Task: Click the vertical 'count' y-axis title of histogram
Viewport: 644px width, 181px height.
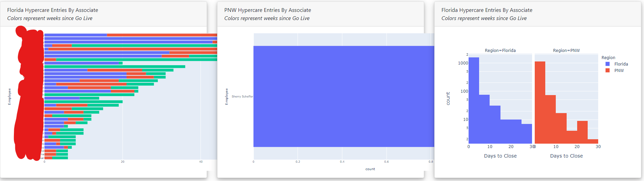Action: (x=448, y=98)
